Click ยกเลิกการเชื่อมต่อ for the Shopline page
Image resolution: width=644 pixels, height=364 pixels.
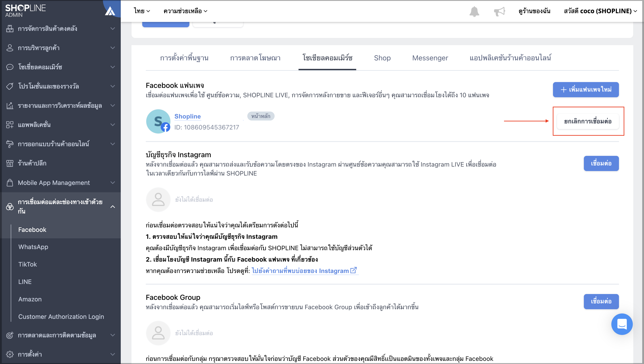pyautogui.click(x=588, y=121)
